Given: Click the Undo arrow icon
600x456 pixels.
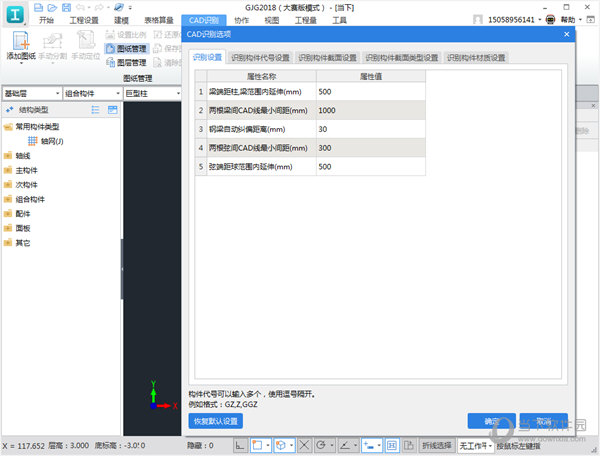Looking at the screenshot, I should click(x=80, y=7).
